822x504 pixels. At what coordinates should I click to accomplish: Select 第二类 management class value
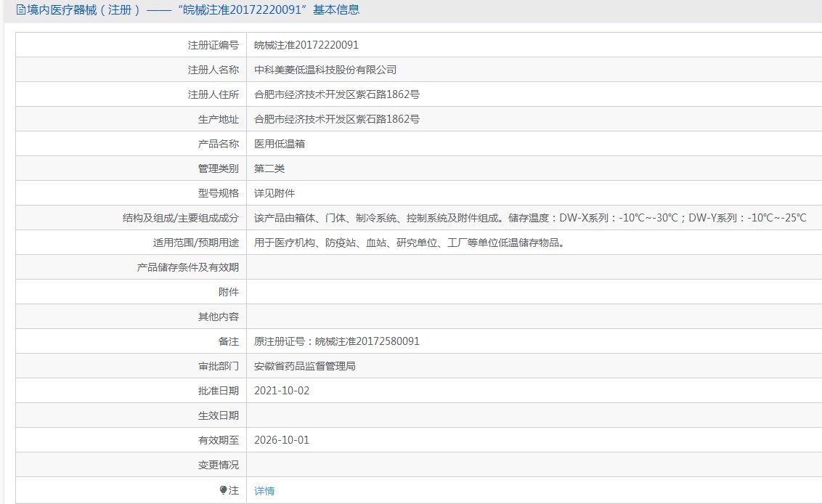click(269, 168)
